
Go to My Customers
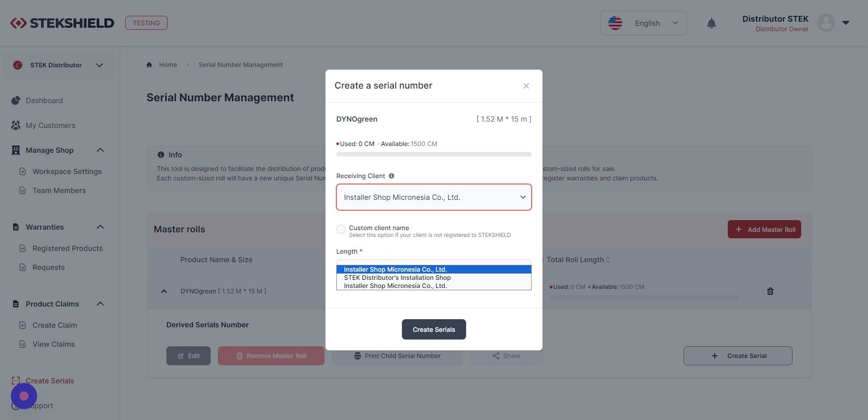pyautogui.click(x=51, y=125)
